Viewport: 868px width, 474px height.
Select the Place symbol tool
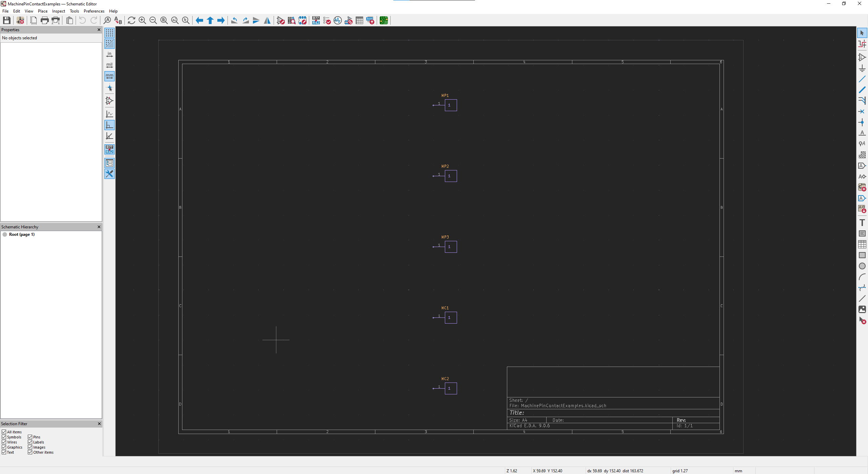862,57
